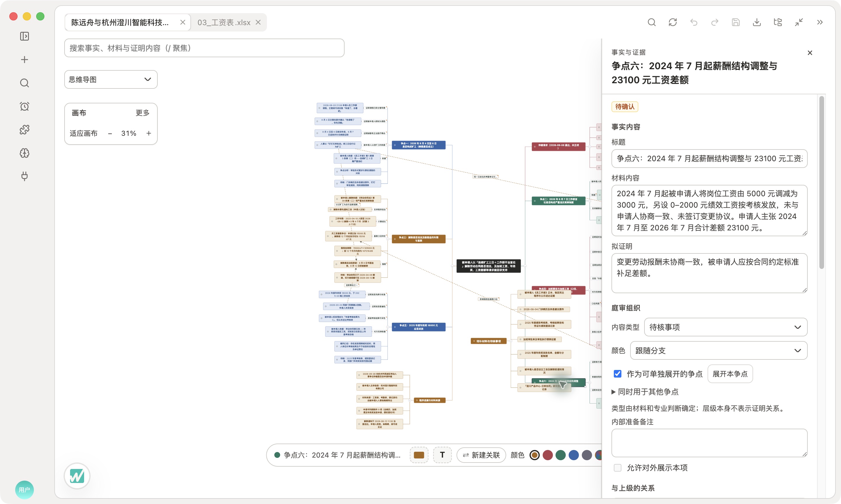841x504 pixels.
Task: Open the brain AI icon in sidebar
Action: click(25, 153)
